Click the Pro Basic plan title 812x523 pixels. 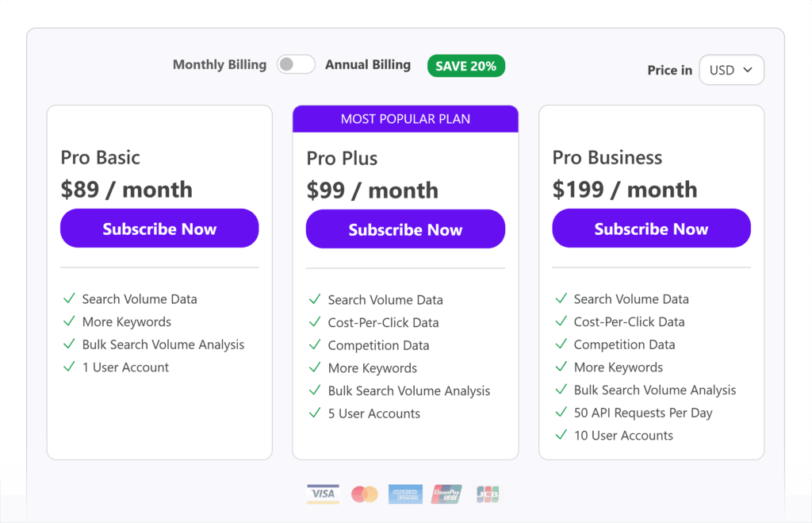pos(101,157)
